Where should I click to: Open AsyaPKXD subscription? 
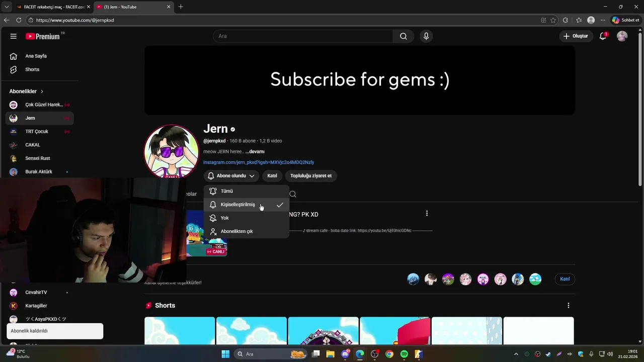click(x=39, y=319)
